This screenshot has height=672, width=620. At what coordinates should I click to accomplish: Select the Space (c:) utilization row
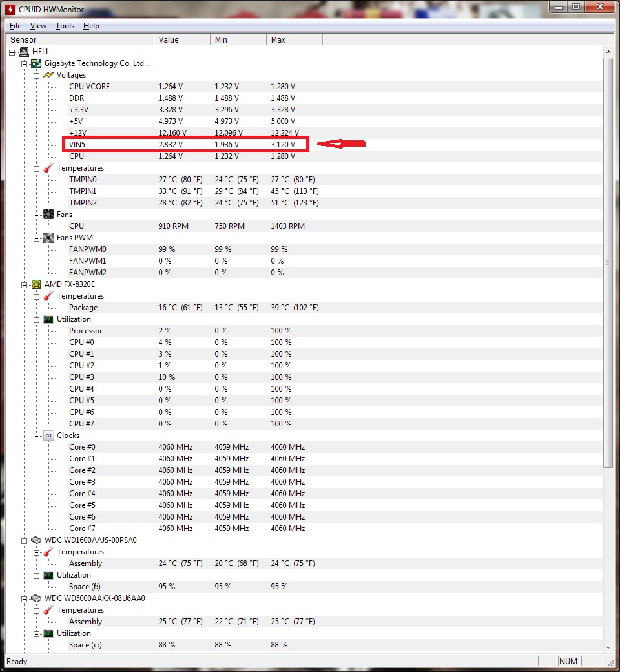tap(335, 645)
